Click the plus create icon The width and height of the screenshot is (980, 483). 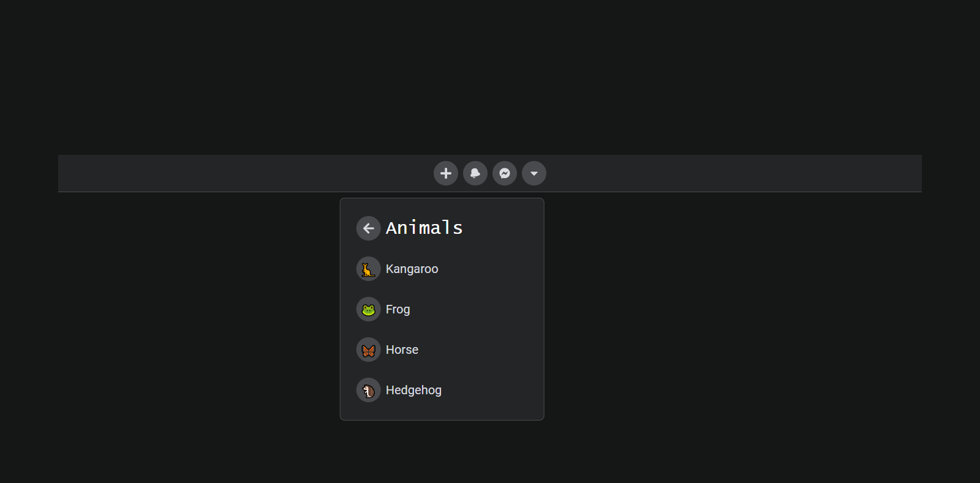click(446, 173)
